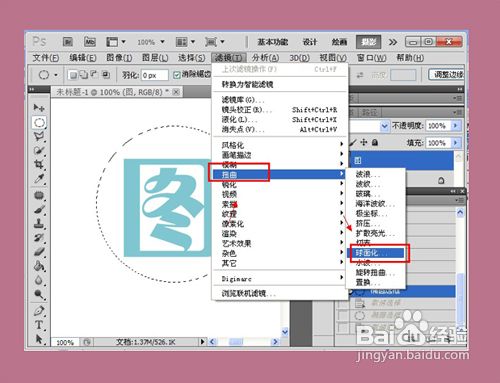Click the 羽化 feather input field
The image size is (500, 383).
pos(154,75)
